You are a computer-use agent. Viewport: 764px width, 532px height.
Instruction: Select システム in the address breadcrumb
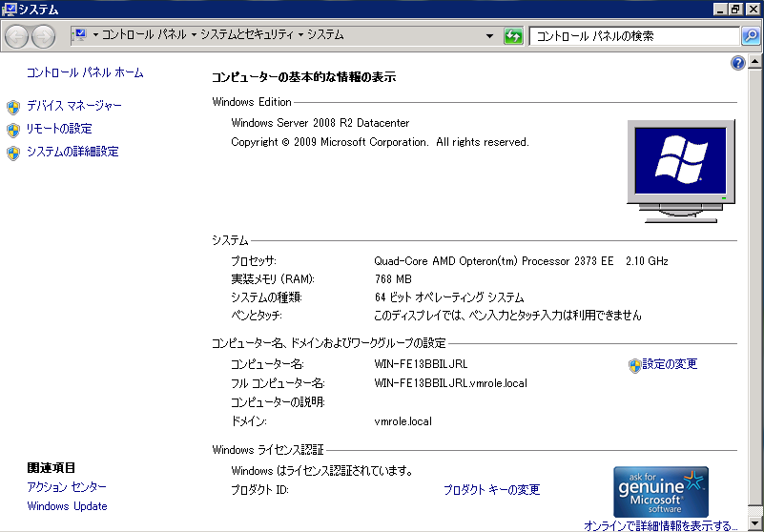pyautogui.click(x=325, y=35)
